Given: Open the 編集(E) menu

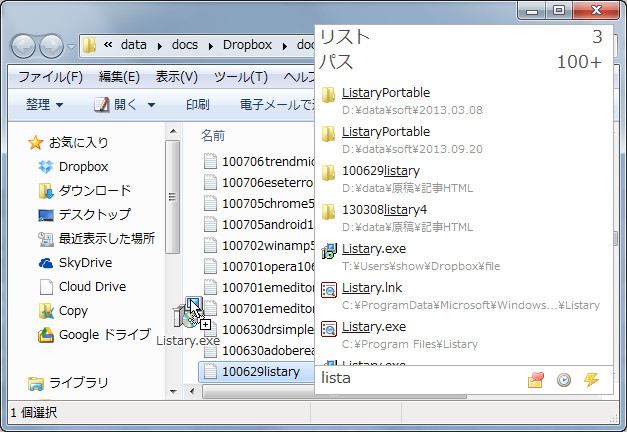Looking at the screenshot, I should pos(119,76).
